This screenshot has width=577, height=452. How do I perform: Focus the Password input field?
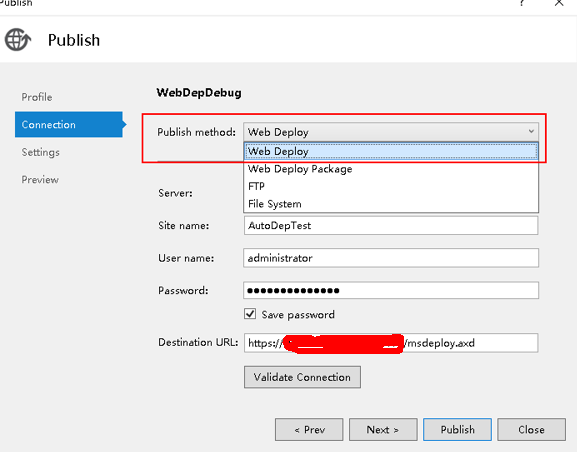click(x=391, y=290)
